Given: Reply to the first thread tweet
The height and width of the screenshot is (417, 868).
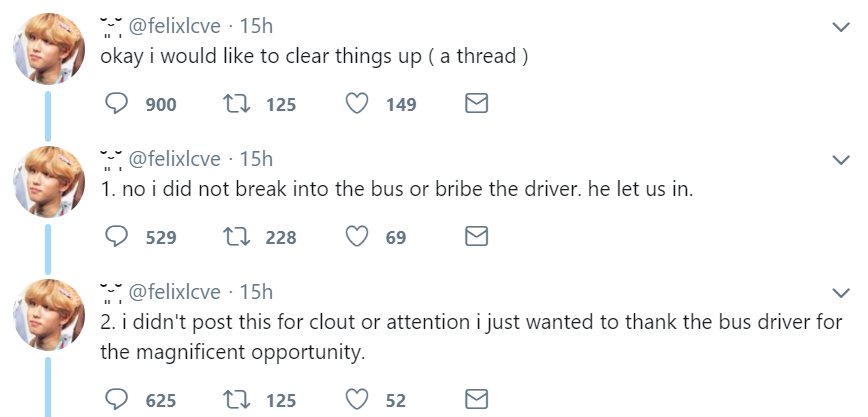Looking at the screenshot, I should [x=117, y=104].
